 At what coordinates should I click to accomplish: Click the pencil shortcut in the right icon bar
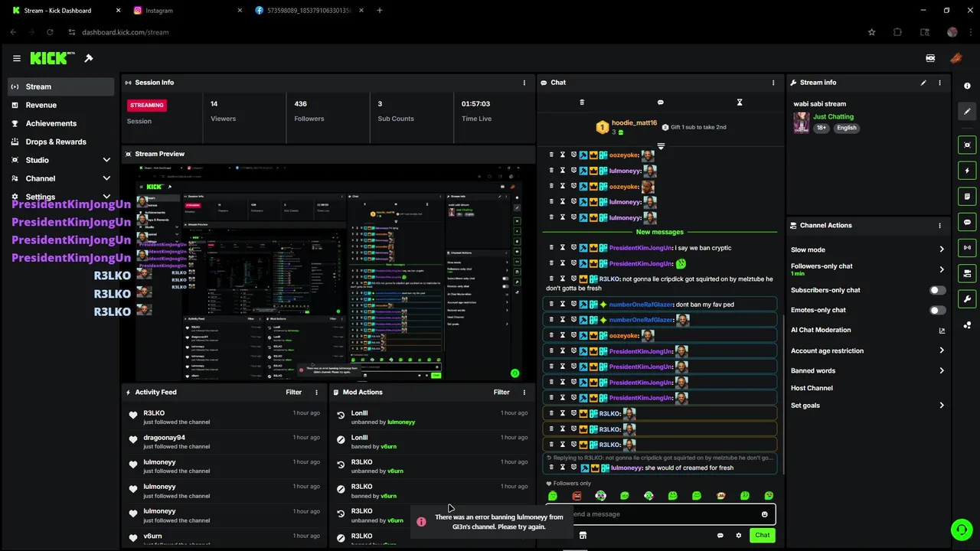tap(967, 111)
